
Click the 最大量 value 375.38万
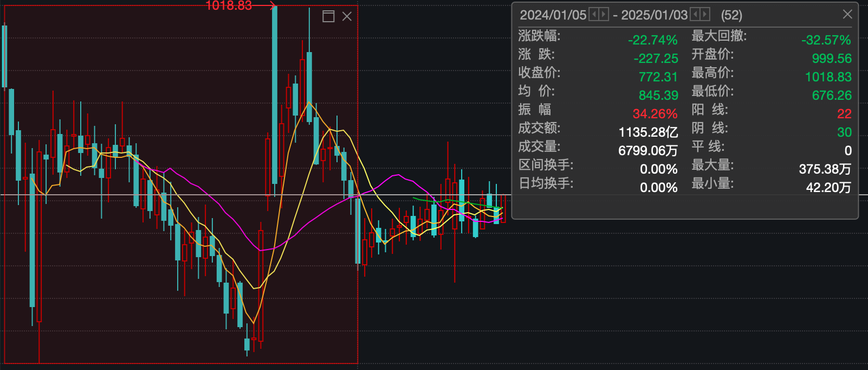pos(825,169)
